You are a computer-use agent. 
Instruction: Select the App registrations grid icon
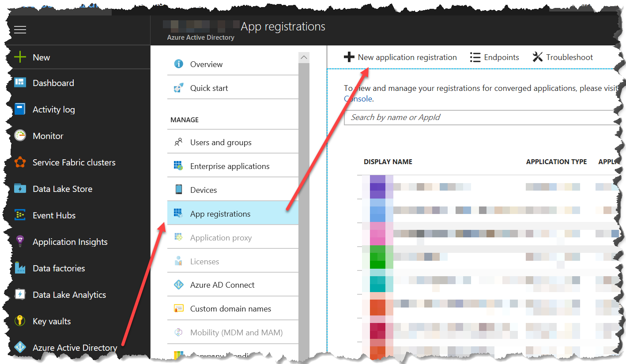179,214
